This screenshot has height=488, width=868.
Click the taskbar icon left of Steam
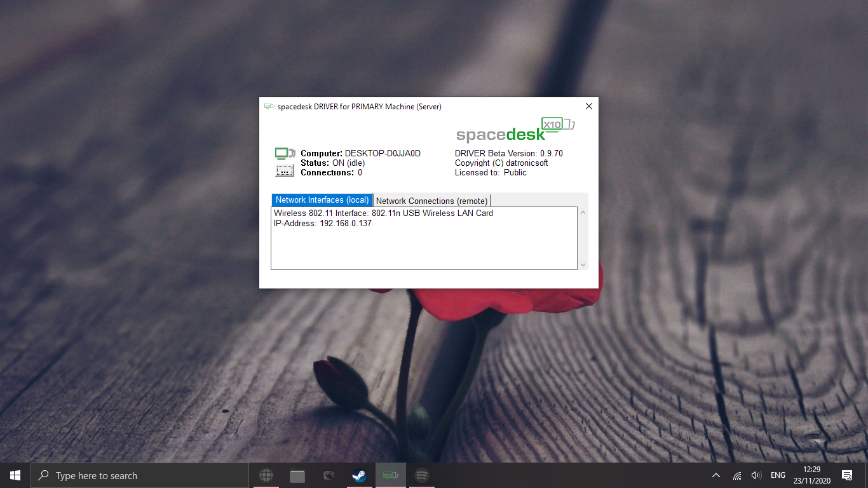pyautogui.click(x=329, y=475)
